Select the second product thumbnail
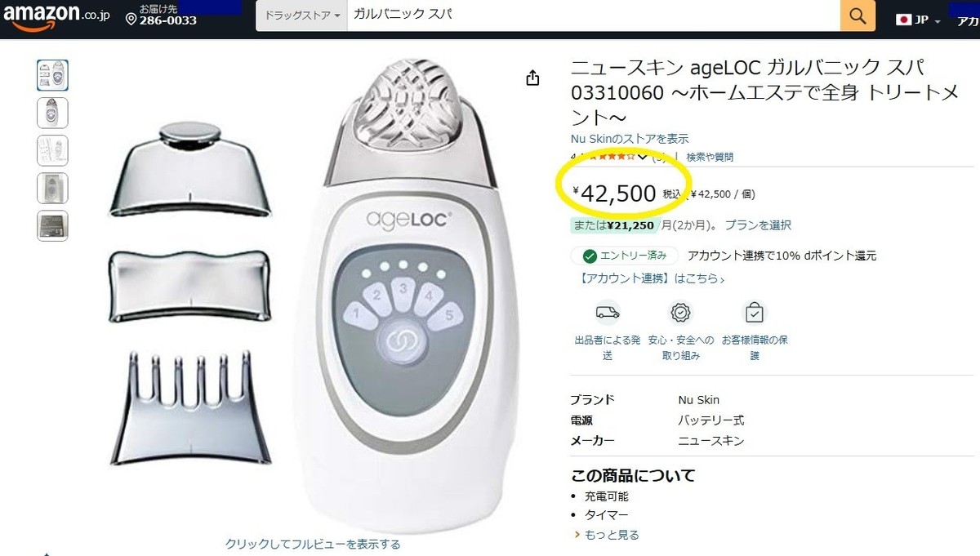980x556 pixels. [x=52, y=113]
